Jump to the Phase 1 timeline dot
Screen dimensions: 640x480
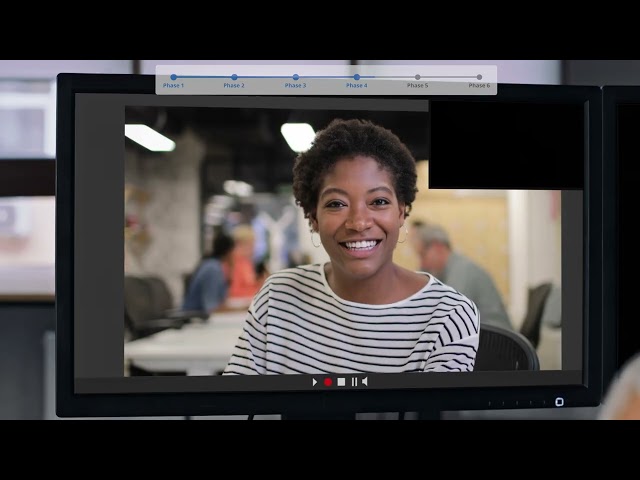173,76
